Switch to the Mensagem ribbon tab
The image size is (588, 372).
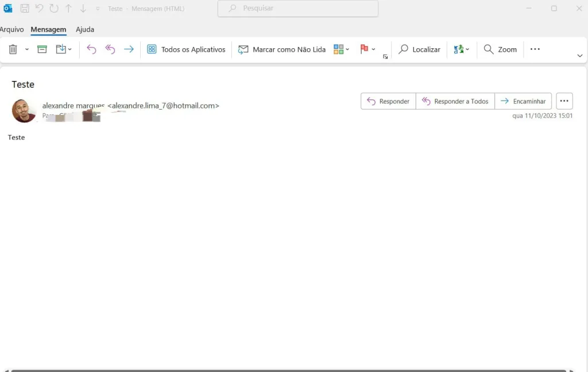[49, 29]
